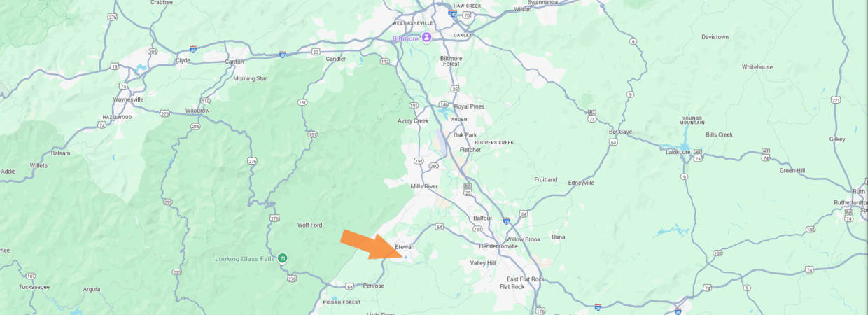Viewport: 868px width, 315px height.
Task: Select the Canton town label
Action: point(235,61)
